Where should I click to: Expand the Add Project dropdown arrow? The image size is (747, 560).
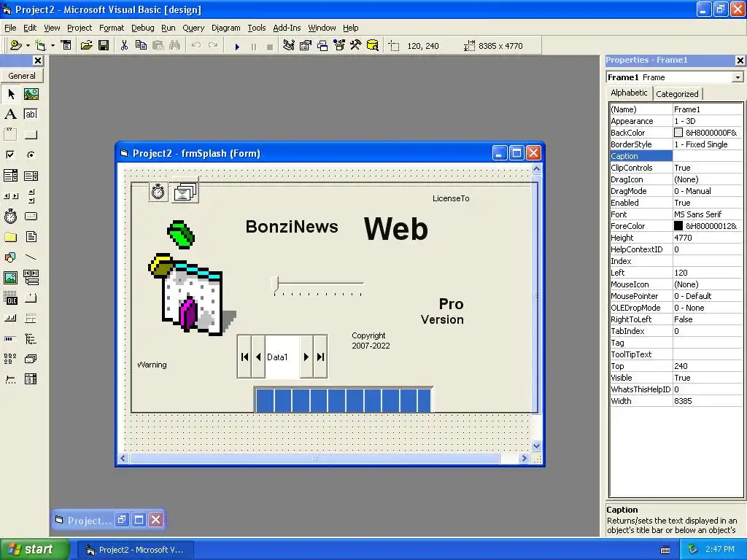coord(28,46)
